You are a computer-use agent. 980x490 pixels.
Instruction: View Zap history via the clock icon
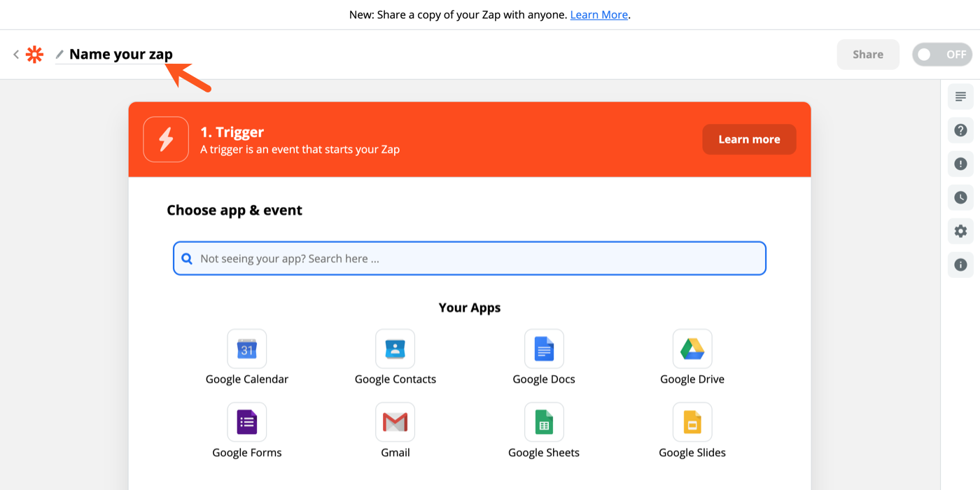(960, 197)
